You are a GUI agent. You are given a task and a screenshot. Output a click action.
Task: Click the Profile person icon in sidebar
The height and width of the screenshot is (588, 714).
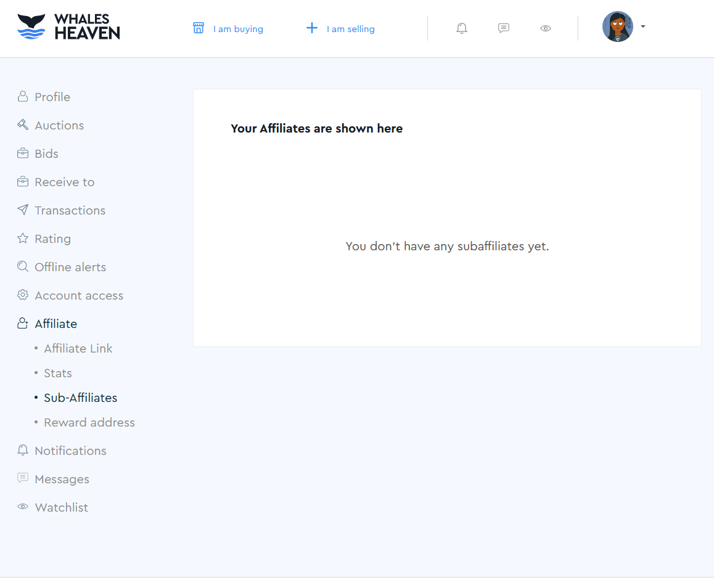23,97
